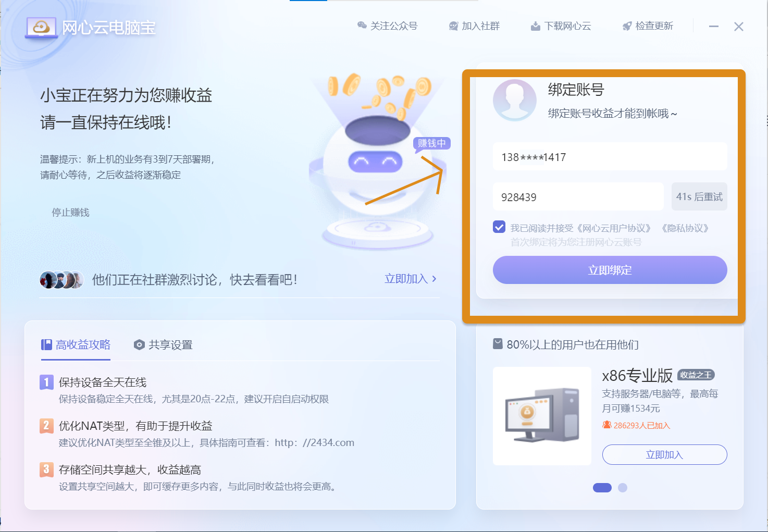Select the first carousel indicator dot
768x532 pixels.
tap(602, 488)
